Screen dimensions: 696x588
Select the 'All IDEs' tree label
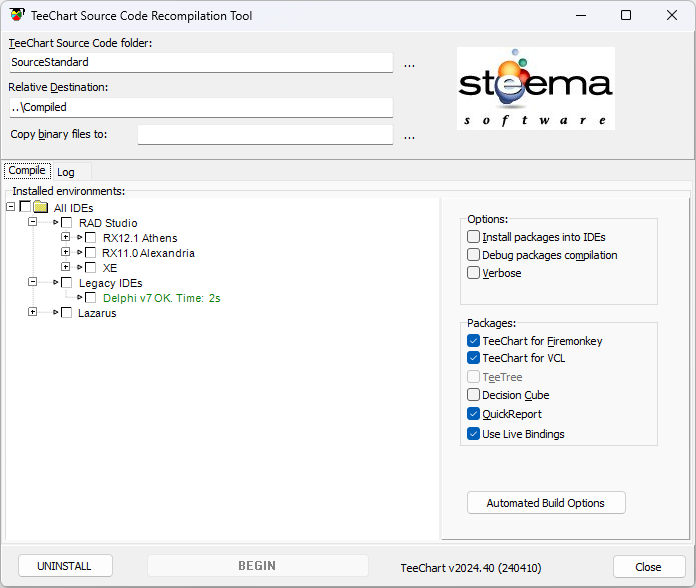pyautogui.click(x=73, y=208)
